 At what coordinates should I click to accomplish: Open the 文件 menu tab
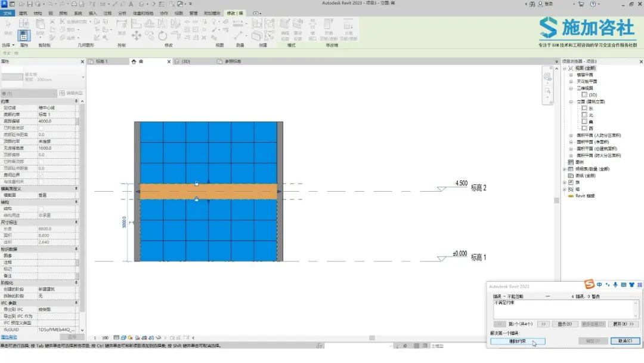(7, 13)
